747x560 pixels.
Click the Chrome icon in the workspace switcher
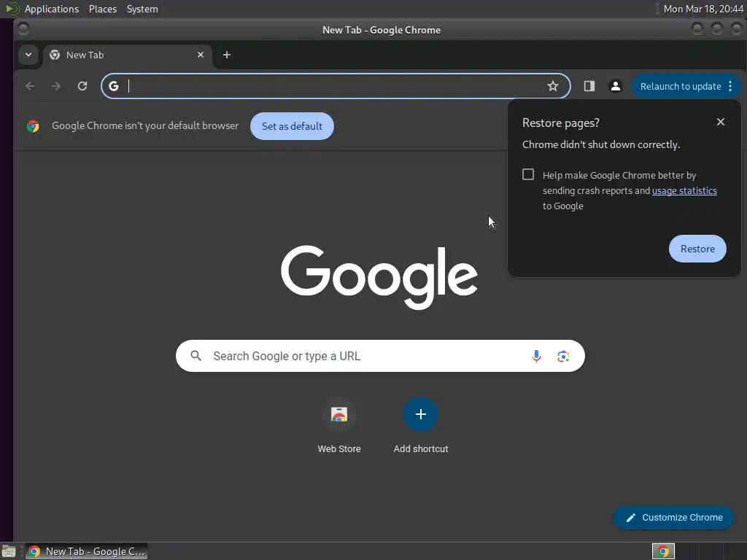[x=663, y=551]
